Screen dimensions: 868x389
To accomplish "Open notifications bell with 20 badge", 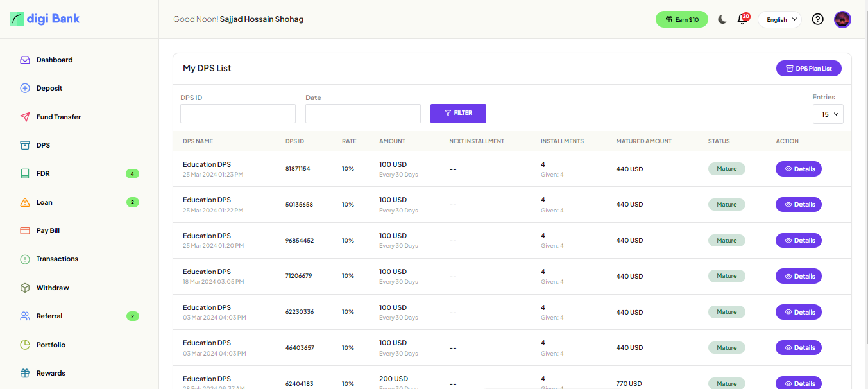I will click(x=742, y=19).
